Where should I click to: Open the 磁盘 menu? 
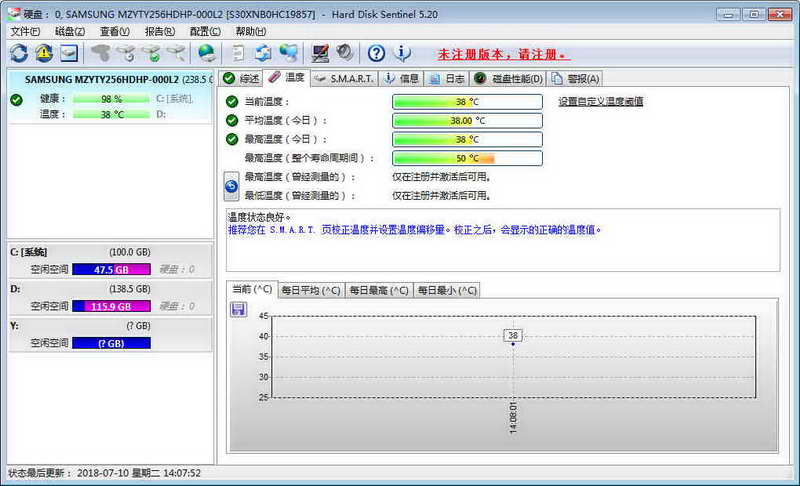click(70, 32)
